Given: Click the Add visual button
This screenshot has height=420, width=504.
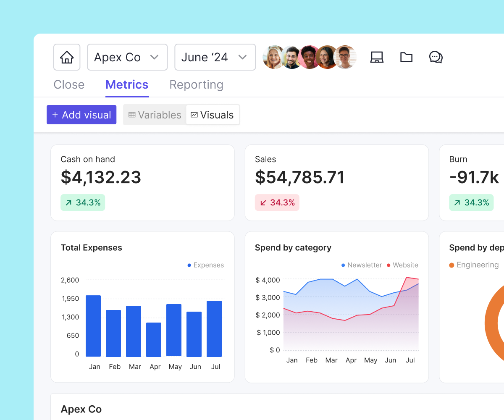Looking at the screenshot, I should pos(81,114).
